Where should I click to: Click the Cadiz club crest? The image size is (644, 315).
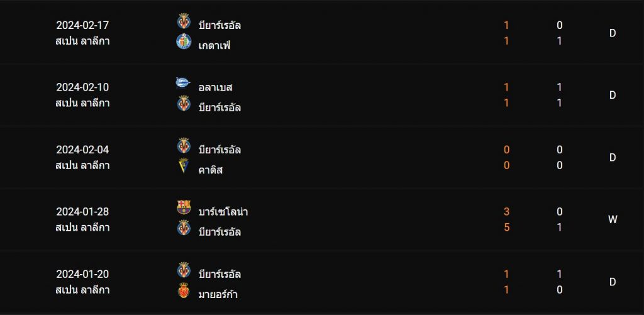coord(184,165)
